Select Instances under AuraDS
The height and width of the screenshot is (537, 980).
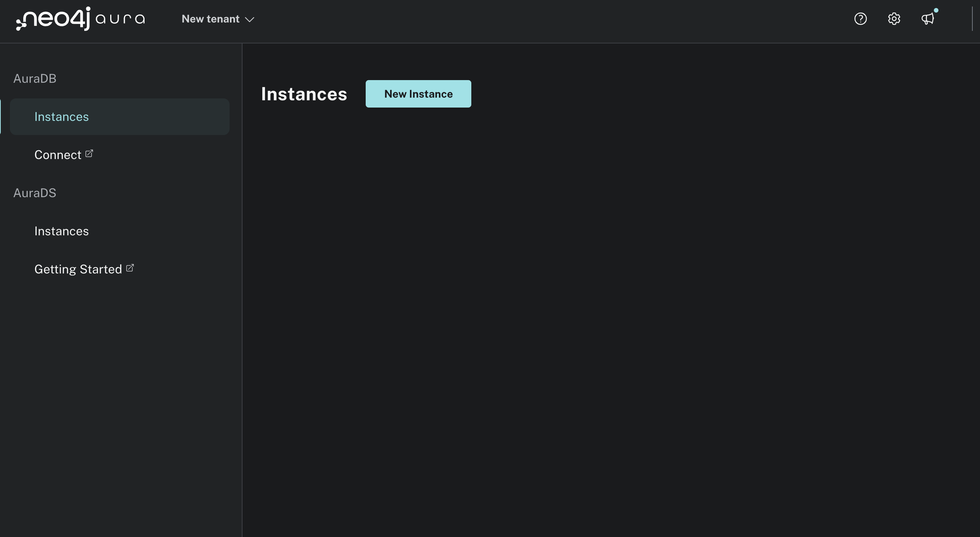point(61,231)
